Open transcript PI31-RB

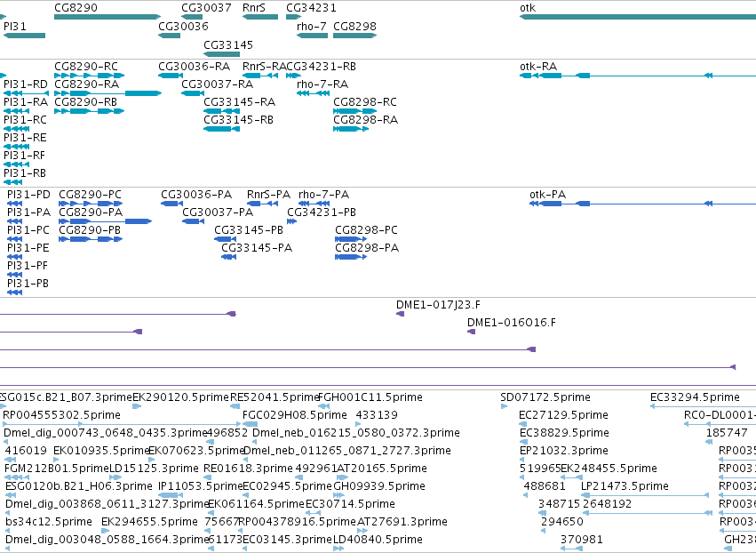25,172
